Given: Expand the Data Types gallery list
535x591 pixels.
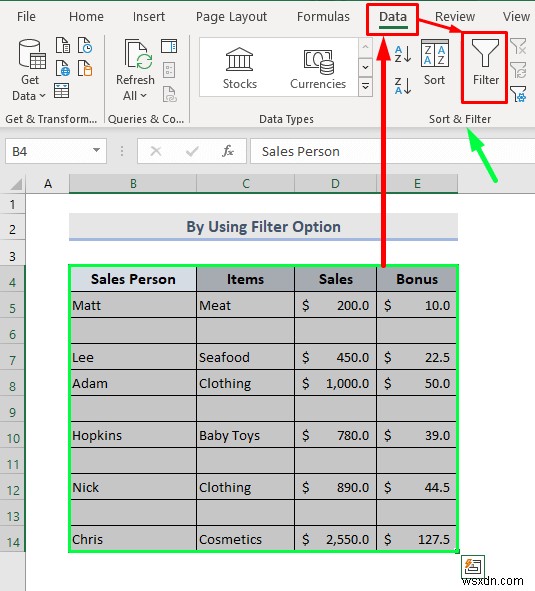Looking at the screenshot, I should click(x=365, y=87).
